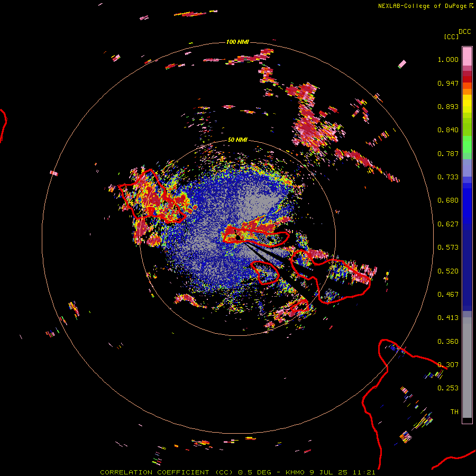Click the 50 NMI range ring label

(237, 140)
